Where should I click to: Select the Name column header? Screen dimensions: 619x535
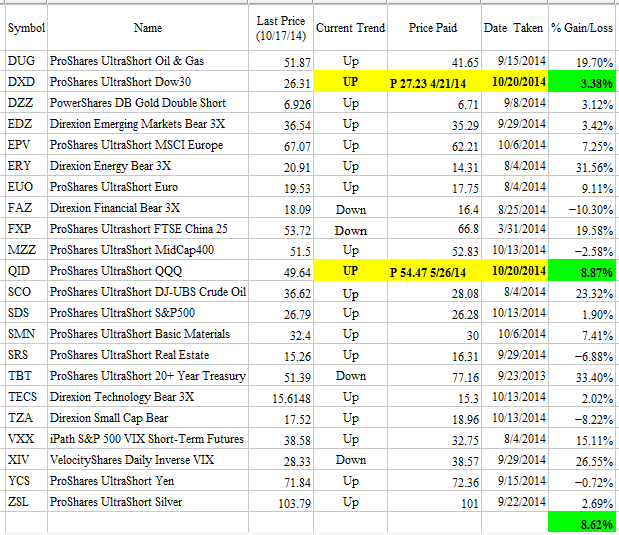pos(148,28)
